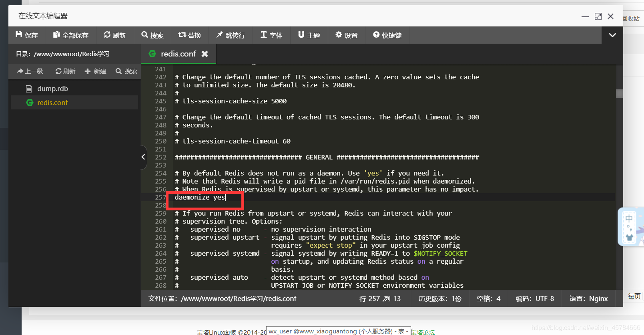Open the 替换 replace tool
Image resolution: width=644 pixels, height=335 pixels.
click(x=190, y=35)
